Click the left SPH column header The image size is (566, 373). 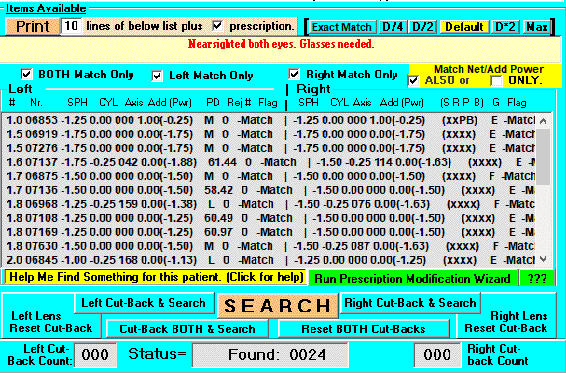(x=77, y=103)
